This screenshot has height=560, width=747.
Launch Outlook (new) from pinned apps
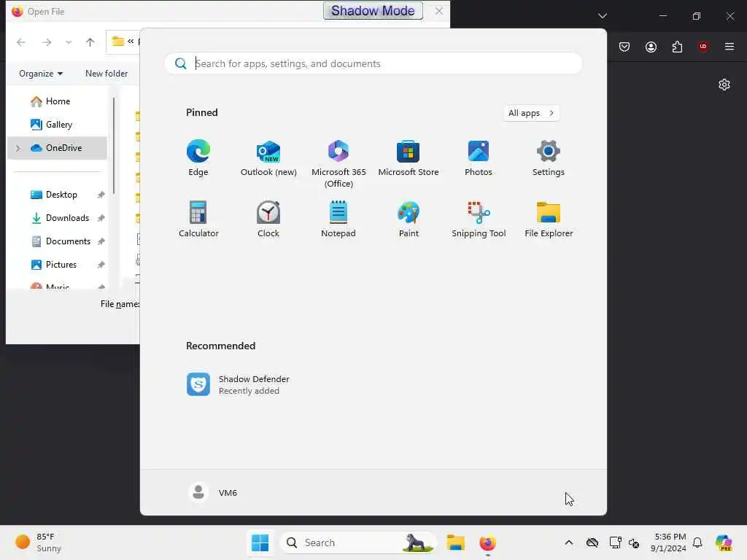click(x=268, y=158)
